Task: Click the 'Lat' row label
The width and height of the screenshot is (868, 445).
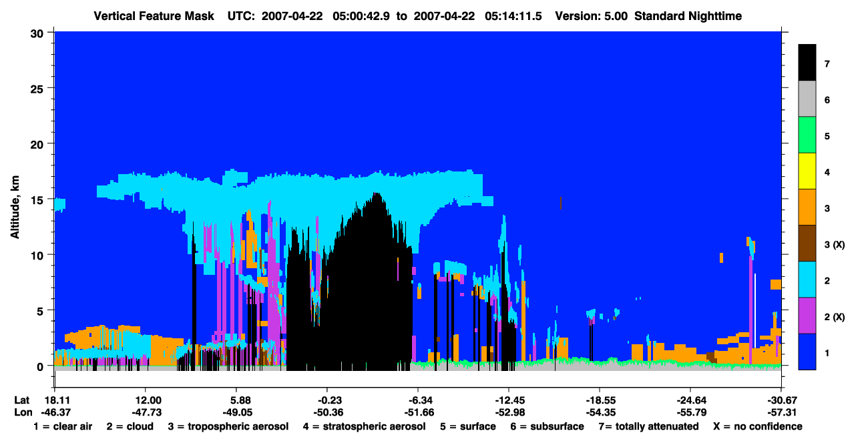Action: pos(21,400)
